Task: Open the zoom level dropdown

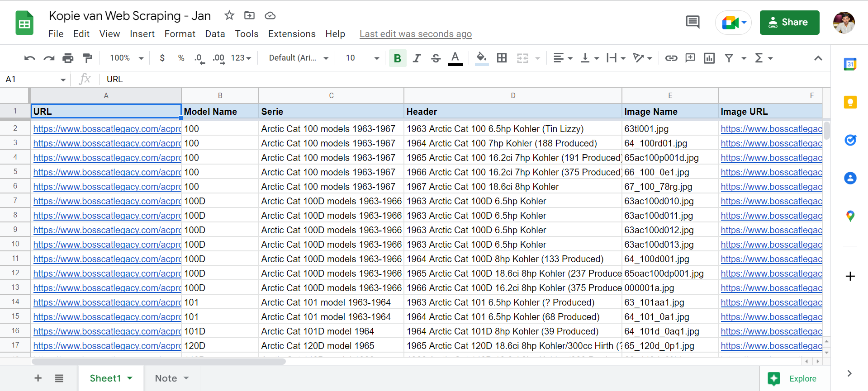Action: [127, 58]
